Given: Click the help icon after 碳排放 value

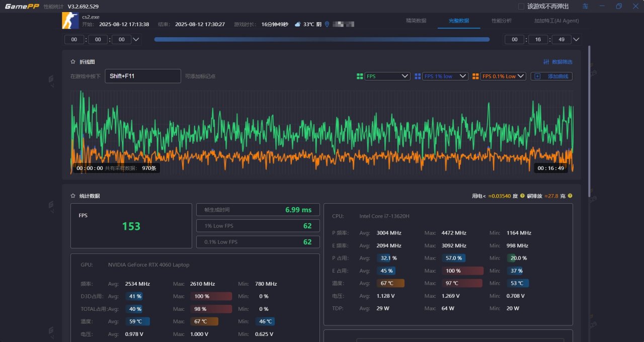Looking at the screenshot, I should pyautogui.click(x=570, y=196).
